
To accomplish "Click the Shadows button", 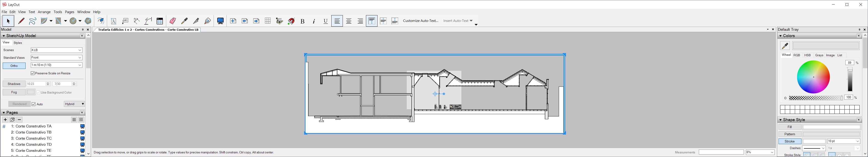I will [x=14, y=84].
